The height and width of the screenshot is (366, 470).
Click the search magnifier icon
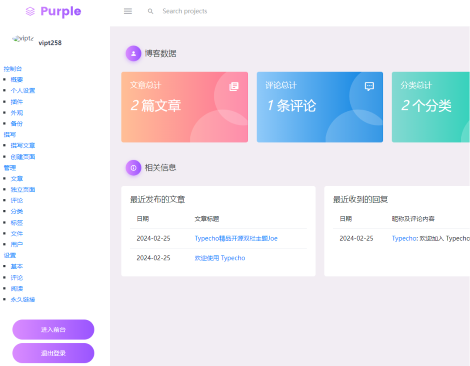click(150, 11)
